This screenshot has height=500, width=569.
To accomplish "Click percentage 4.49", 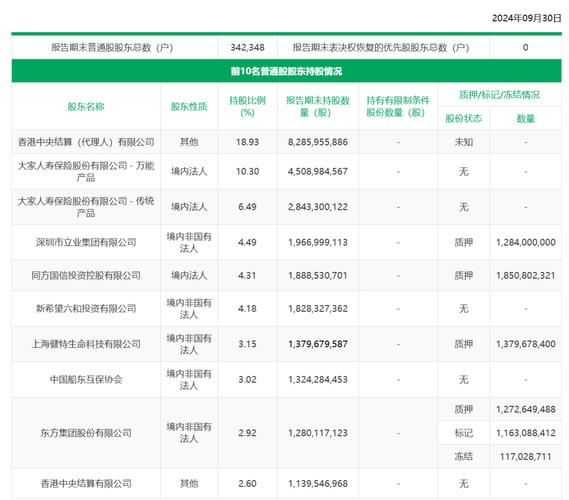I will (247, 242).
